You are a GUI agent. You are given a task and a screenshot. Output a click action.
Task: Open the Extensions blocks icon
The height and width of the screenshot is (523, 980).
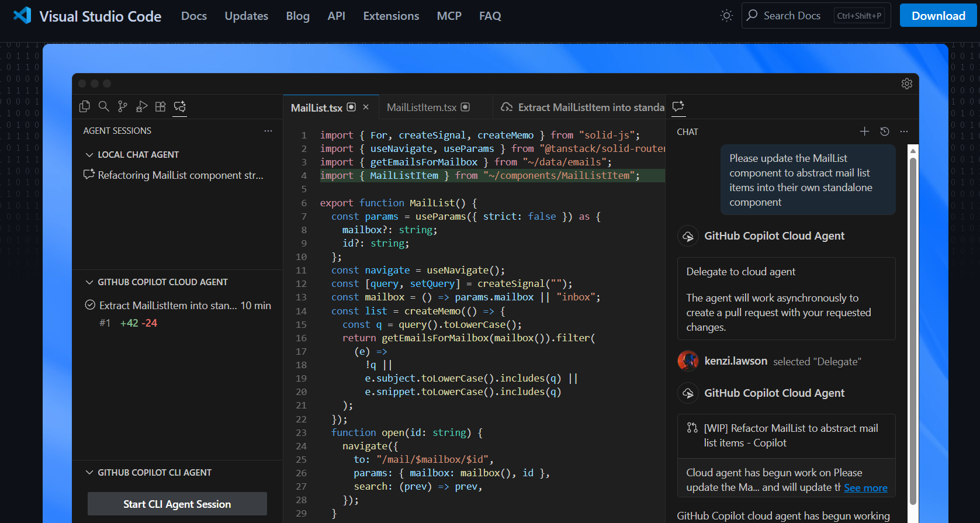160,106
